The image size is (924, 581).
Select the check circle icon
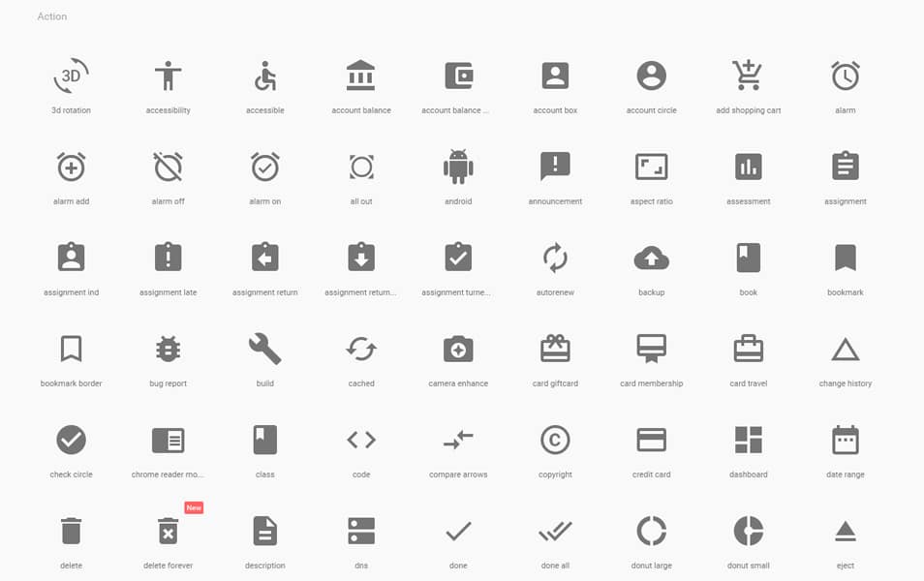tap(70, 439)
